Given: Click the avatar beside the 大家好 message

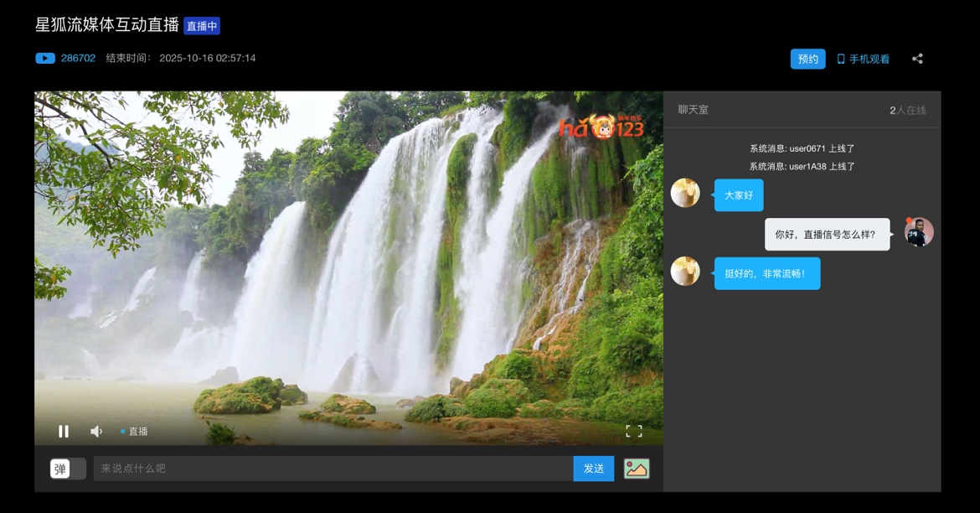Looking at the screenshot, I should [685, 193].
